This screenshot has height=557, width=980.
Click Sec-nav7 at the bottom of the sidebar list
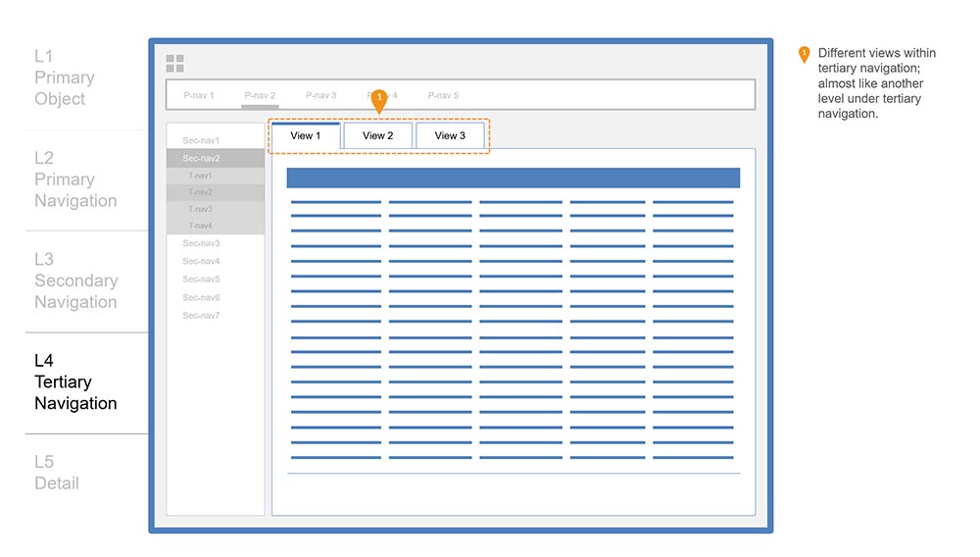click(x=201, y=316)
